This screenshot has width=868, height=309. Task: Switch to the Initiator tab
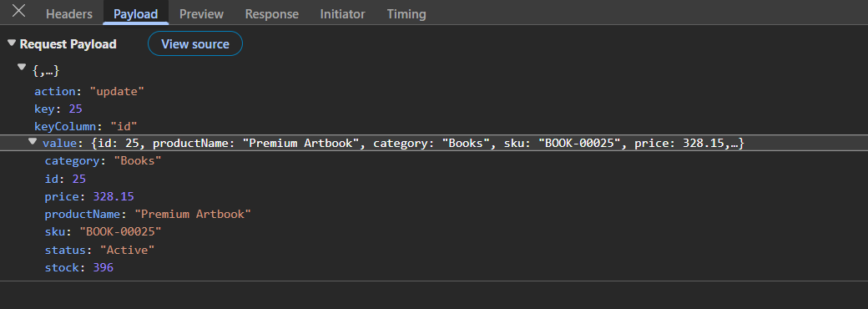[343, 14]
